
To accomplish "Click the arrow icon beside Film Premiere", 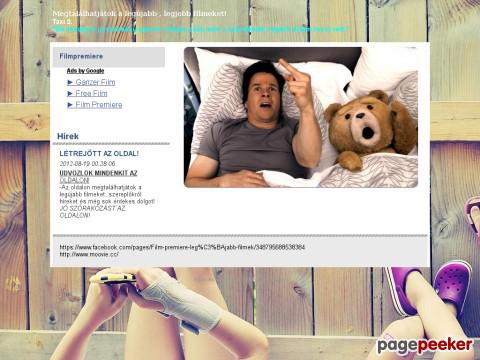I will click(70, 105).
